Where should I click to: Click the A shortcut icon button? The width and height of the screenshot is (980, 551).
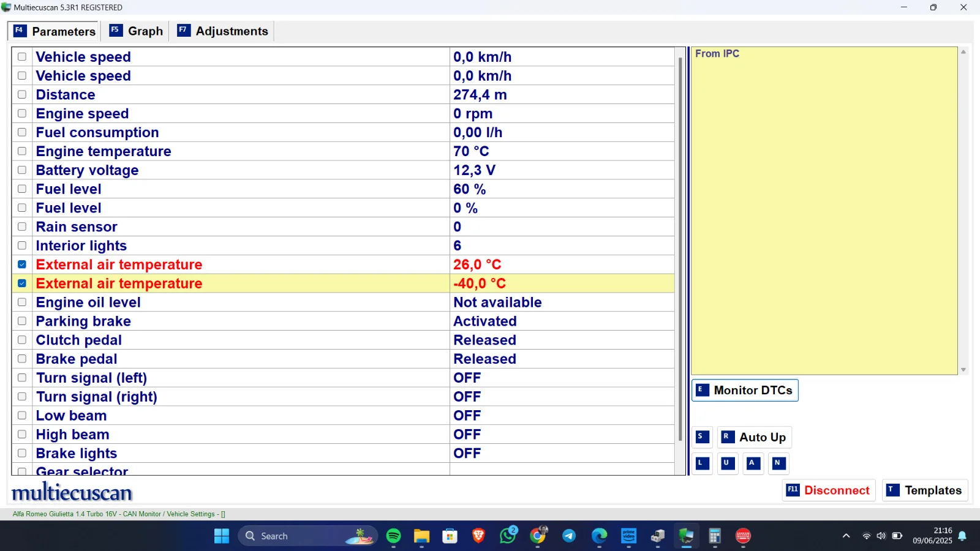(753, 463)
